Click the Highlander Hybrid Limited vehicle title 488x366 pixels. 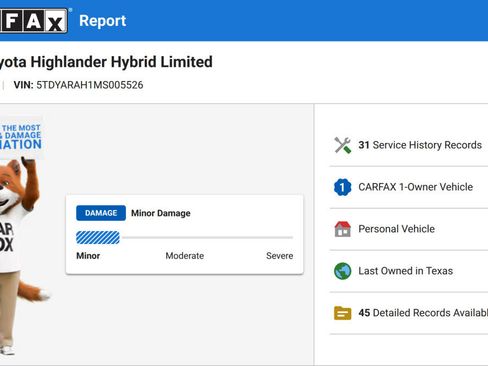point(106,62)
